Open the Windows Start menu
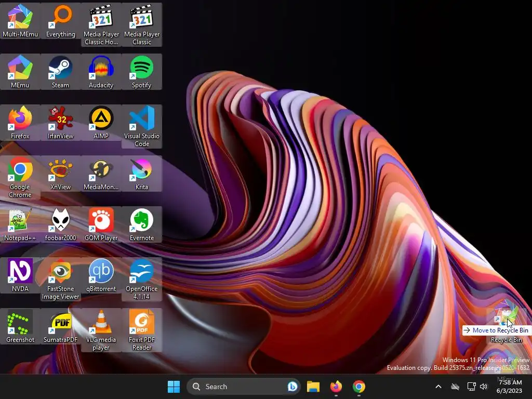The height and width of the screenshot is (399, 532). (x=174, y=387)
